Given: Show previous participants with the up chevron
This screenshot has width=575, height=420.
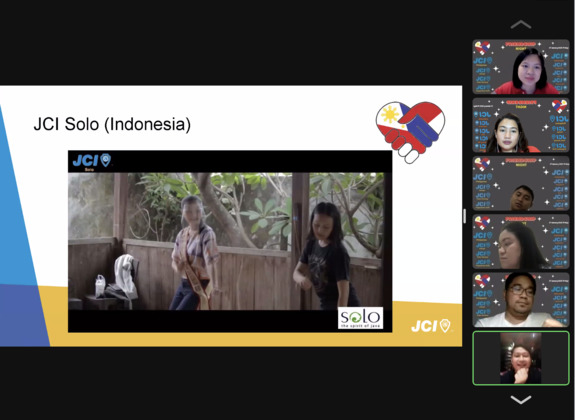Looking at the screenshot, I should (x=521, y=25).
